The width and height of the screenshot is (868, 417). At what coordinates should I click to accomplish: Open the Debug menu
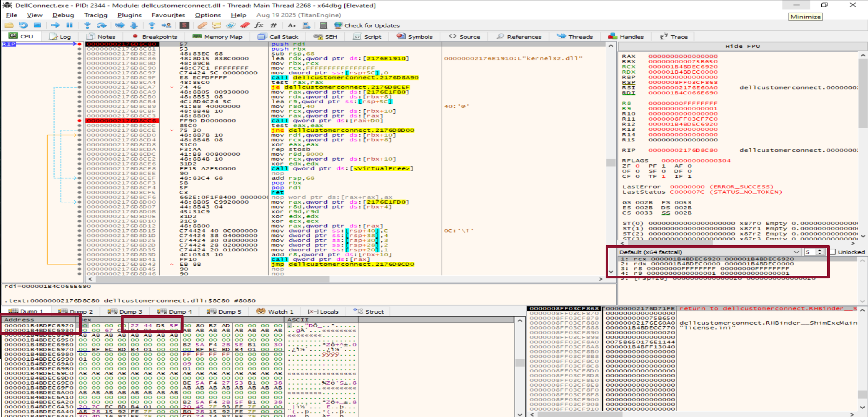pyautogui.click(x=63, y=15)
